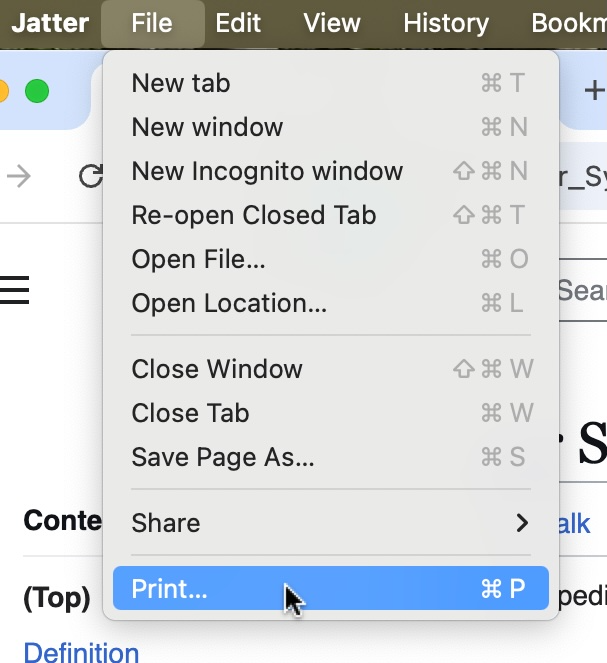
Task: Click the Jatter app menu
Action: 50,23
